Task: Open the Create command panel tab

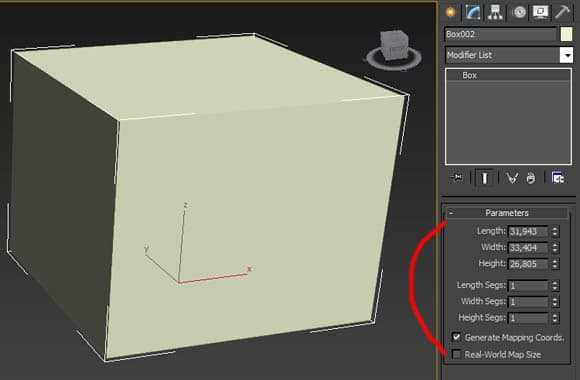Action: point(450,12)
